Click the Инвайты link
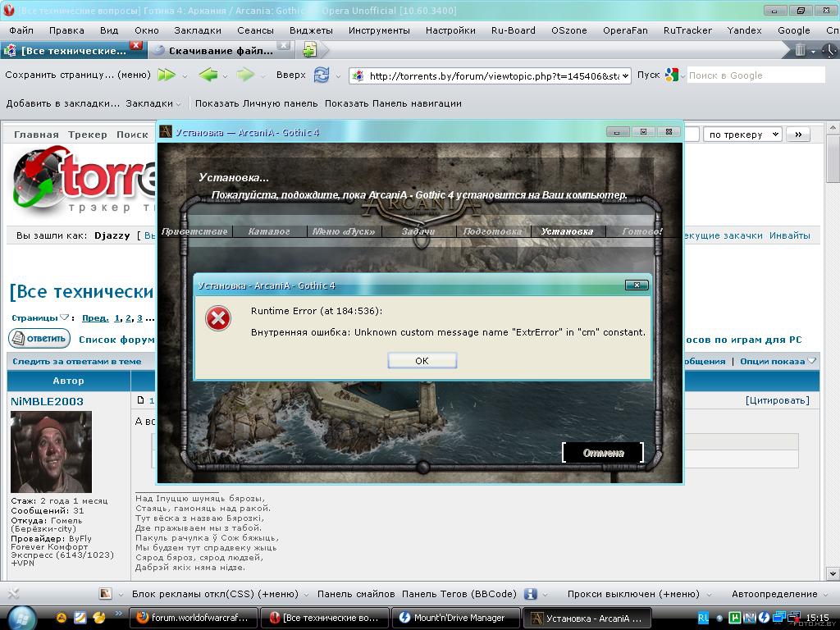Image resolution: width=840 pixels, height=630 pixels. pos(790,235)
